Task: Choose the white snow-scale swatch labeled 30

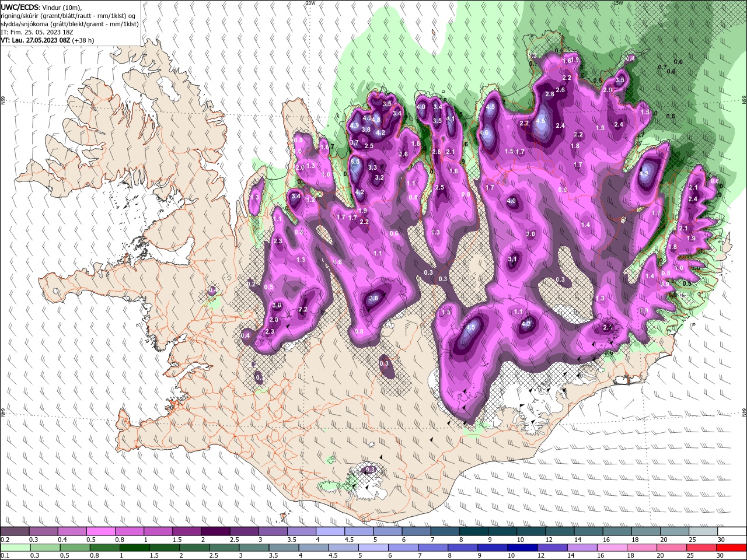Action: pyautogui.click(x=732, y=531)
